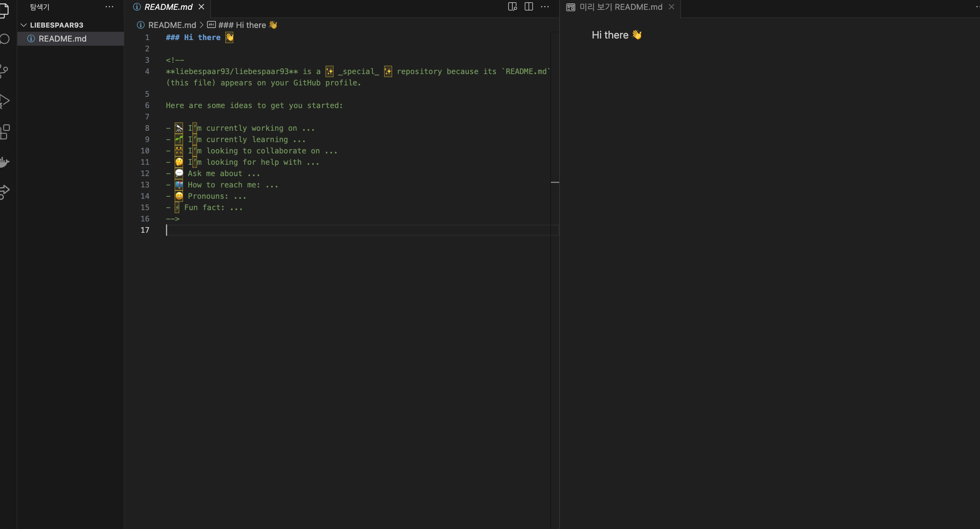Open editor group more actions ellipsis
The height and width of the screenshot is (529, 980).
545,7
